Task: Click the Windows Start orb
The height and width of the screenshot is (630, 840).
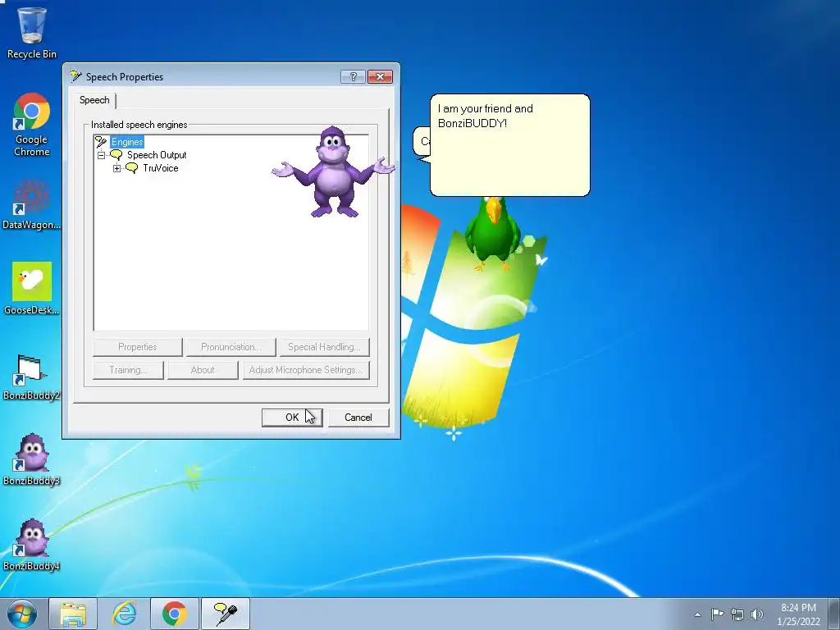Action: pos(22,614)
